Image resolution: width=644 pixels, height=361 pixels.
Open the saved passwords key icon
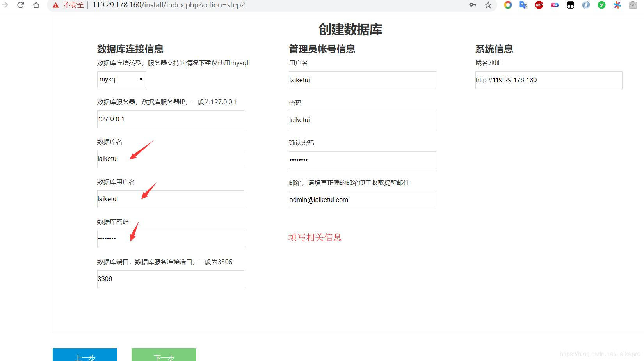(472, 5)
